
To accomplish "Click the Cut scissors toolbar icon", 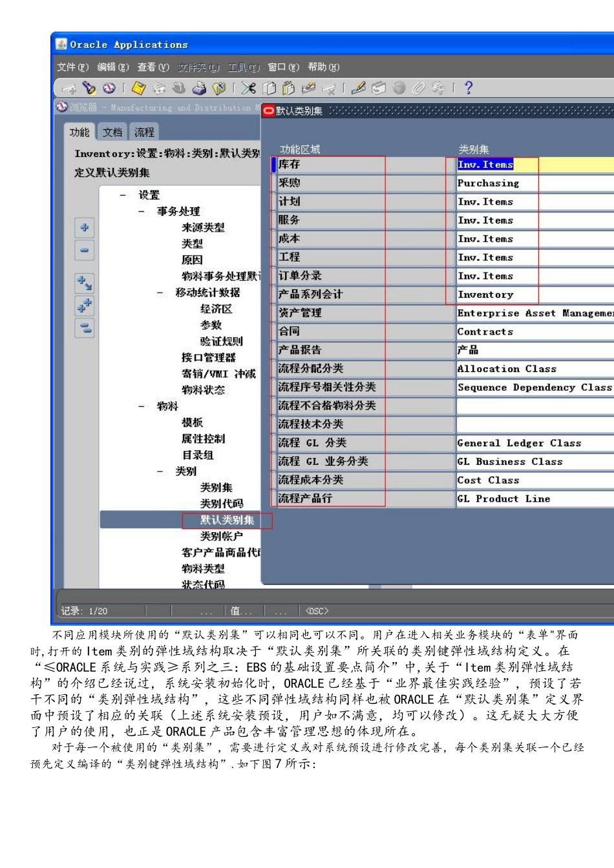I will [x=249, y=88].
